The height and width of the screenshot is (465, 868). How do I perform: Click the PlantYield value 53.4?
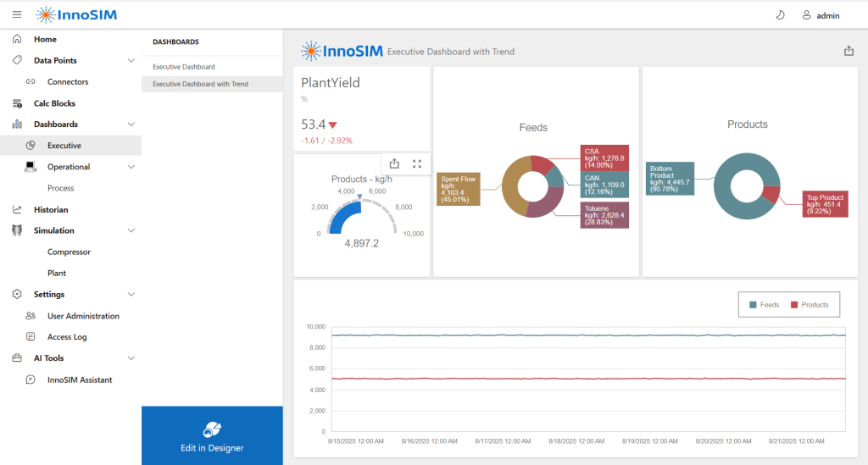tap(313, 125)
